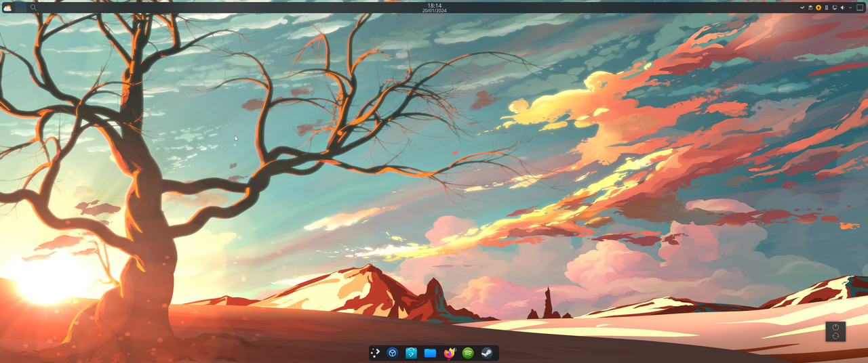Expand hidden system tray icons arrow
The width and height of the screenshot is (868, 363).
[850, 7]
